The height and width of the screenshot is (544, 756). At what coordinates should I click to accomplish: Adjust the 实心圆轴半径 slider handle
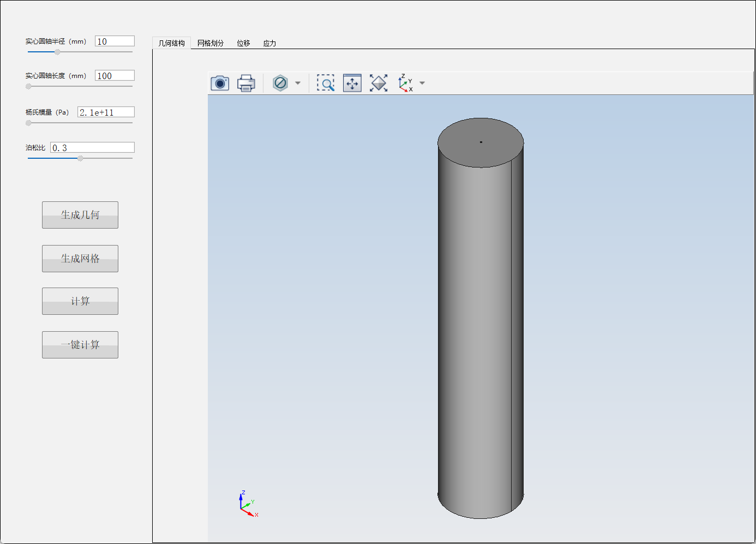pos(57,52)
